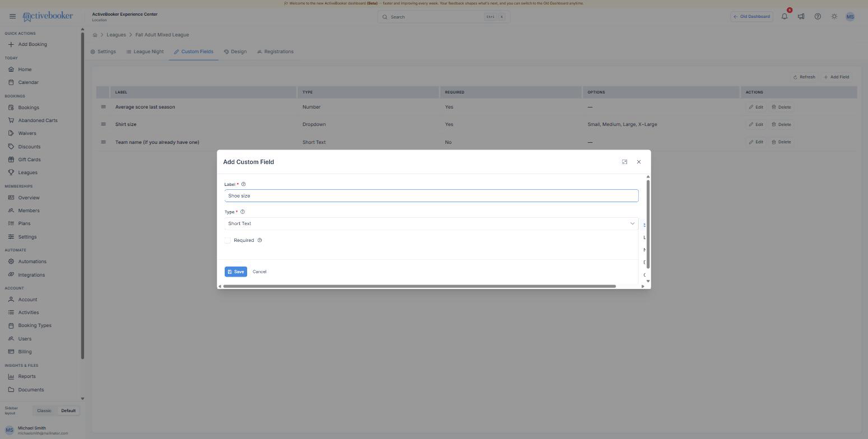
Task: Click the announcements megaphone icon
Action: pos(801,16)
